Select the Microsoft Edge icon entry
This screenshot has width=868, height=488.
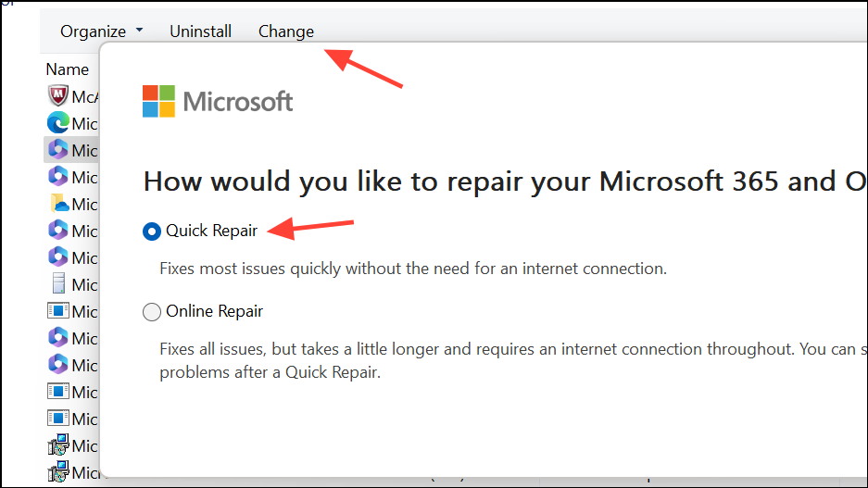point(57,123)
